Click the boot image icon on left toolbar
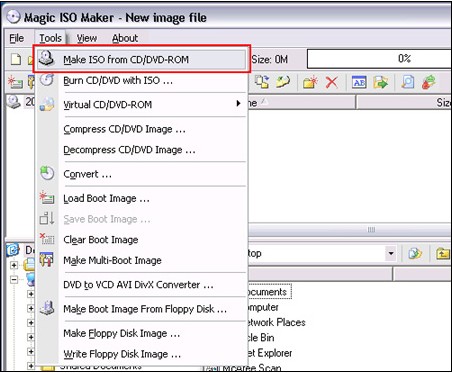452x373 pixels. (15, 82)
